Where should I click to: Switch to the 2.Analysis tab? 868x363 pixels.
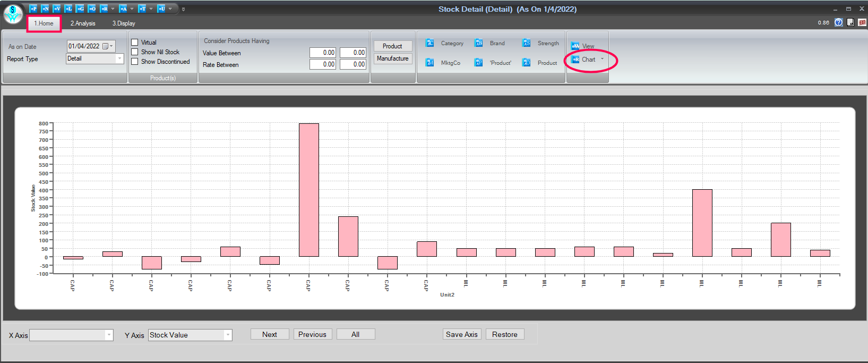[x=83, y=23]
